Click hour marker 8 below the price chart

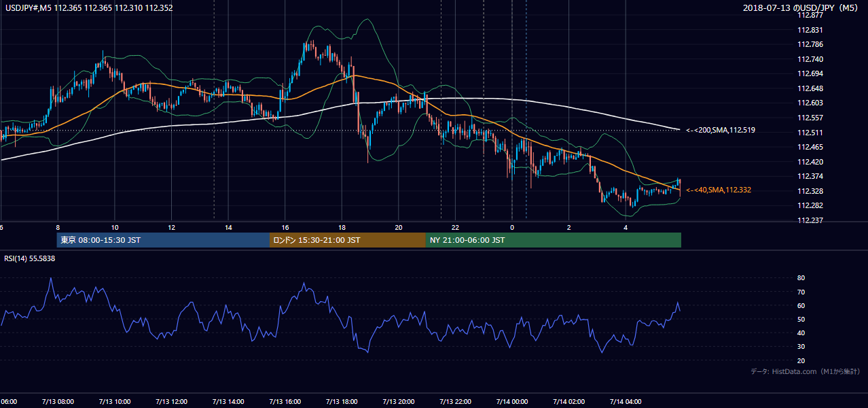(58, 228)
